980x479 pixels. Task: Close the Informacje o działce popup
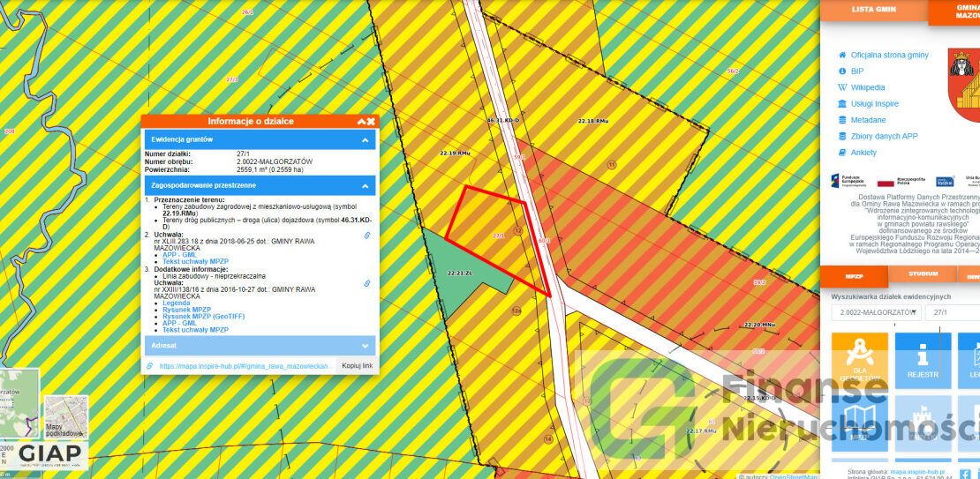372,122
